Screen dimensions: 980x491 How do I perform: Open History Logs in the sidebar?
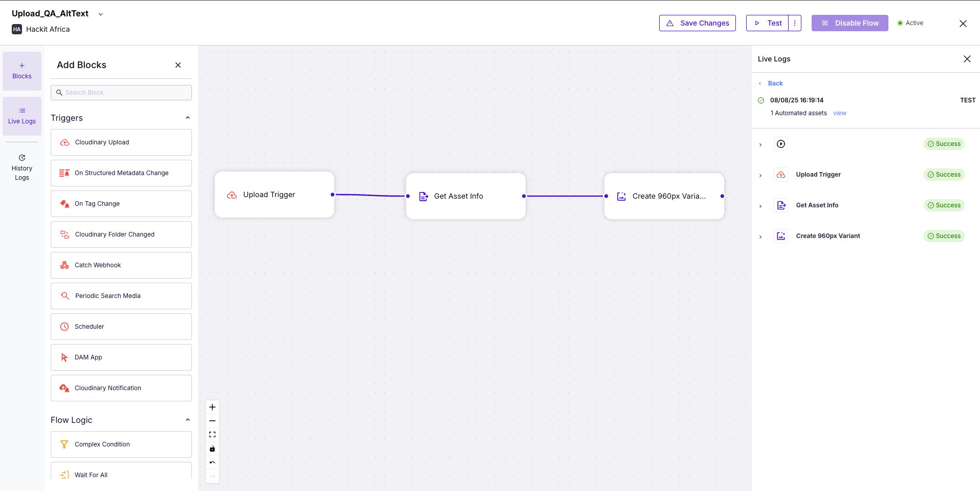(x=21, y=166)
